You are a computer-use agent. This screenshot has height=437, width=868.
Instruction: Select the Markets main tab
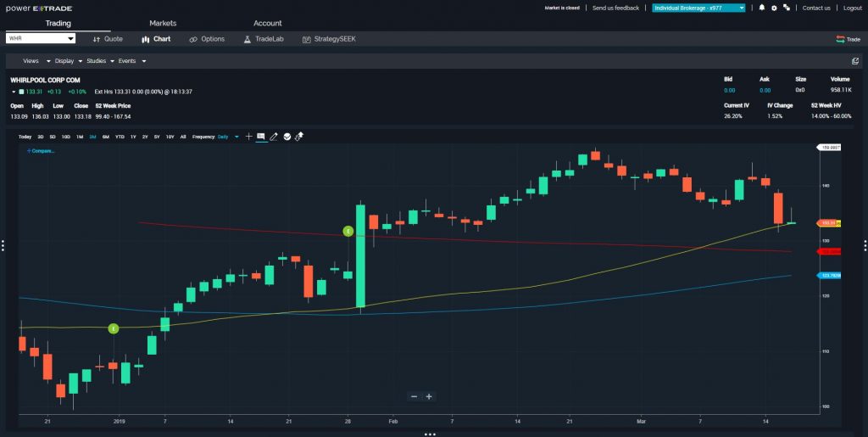pos(163,23)
